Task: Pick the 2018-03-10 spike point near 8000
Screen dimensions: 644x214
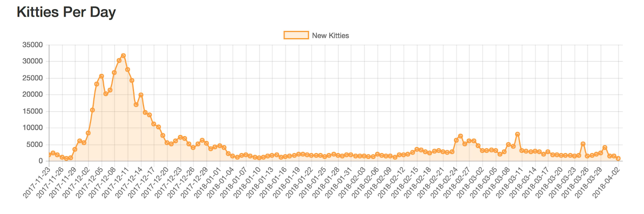Action: tap(518, 134)
